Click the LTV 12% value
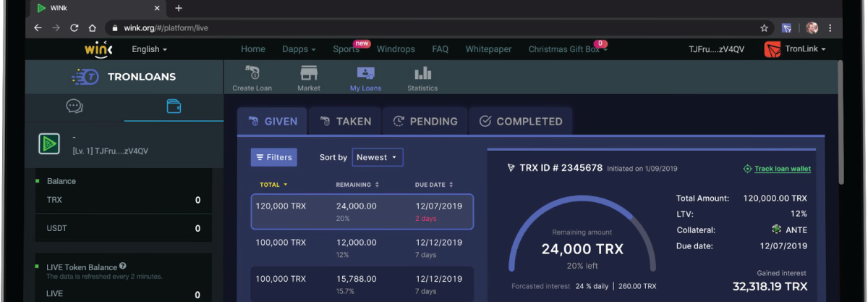Image resolution: width=868 pixels, height=302 pixels. pyautogui.click(x=798, y=214)
